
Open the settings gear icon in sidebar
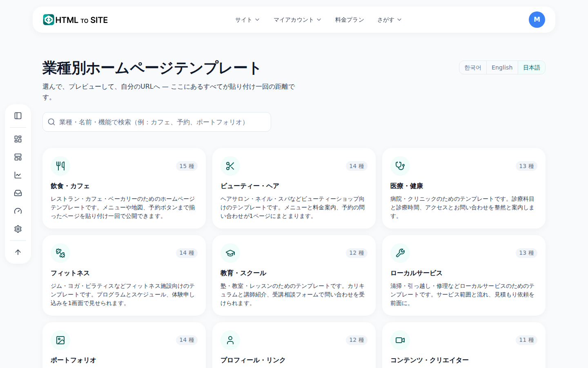18,229
